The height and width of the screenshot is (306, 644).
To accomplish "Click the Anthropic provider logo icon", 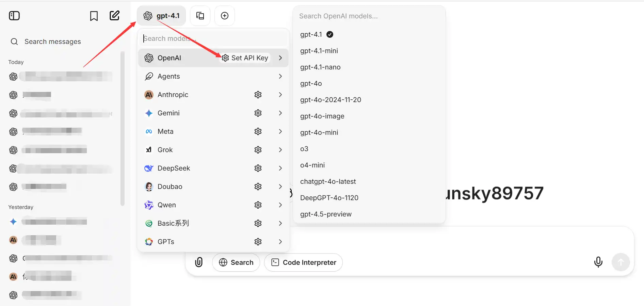I will (x=149, y=95).
